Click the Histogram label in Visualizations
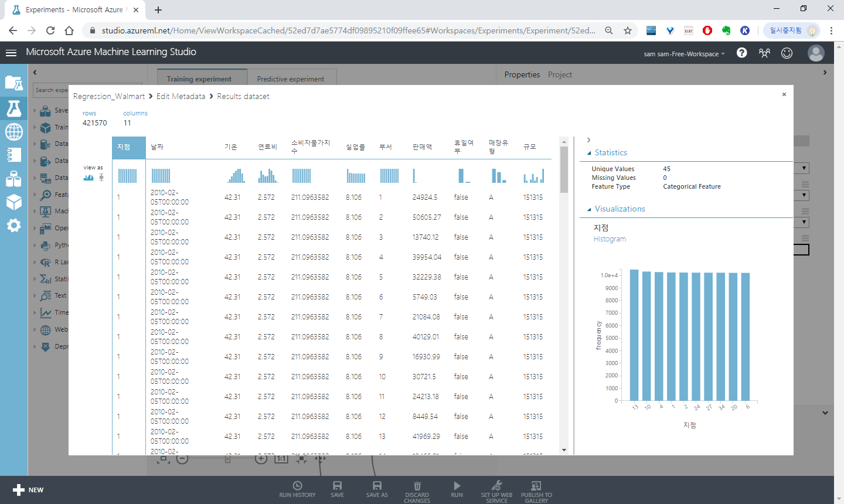The image size is (844, 504). [x=610, y=239]
